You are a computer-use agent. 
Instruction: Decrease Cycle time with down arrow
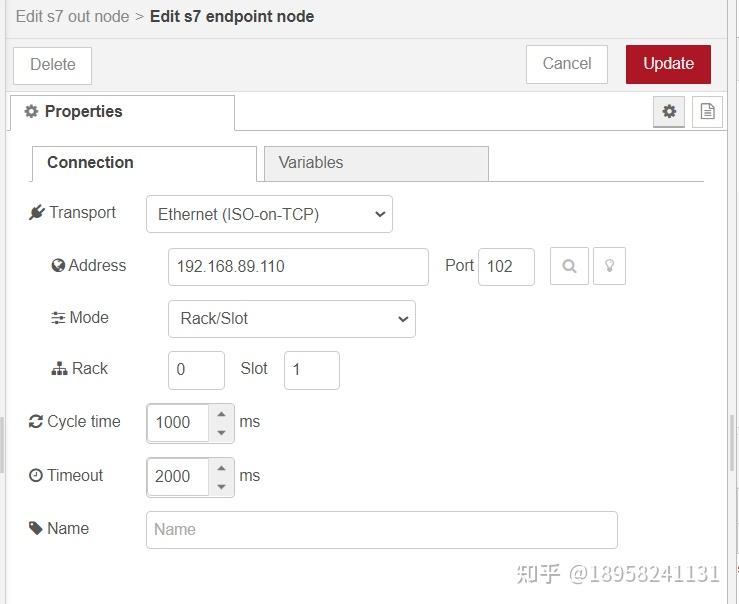pyautogui.click(x=222, y=432)
